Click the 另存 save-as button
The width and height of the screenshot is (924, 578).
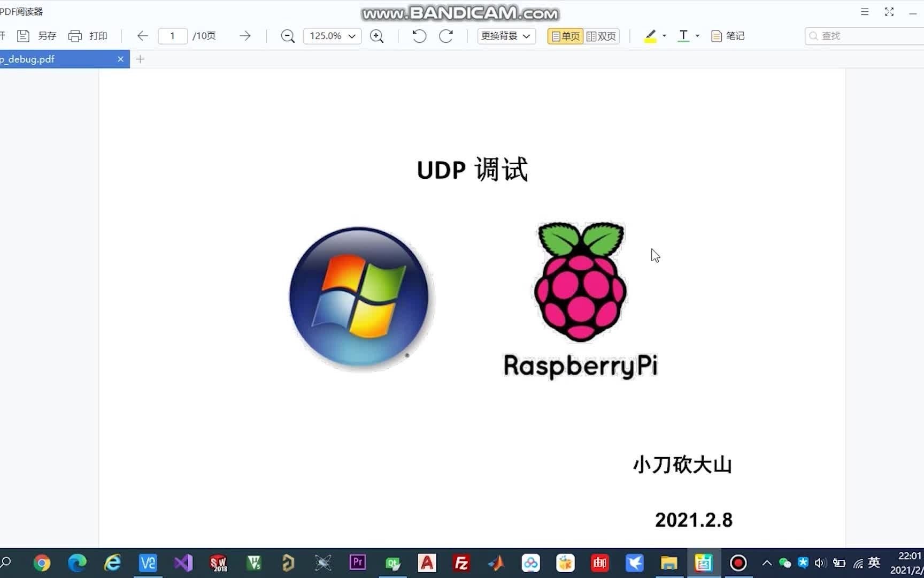(x=47, y=36)
